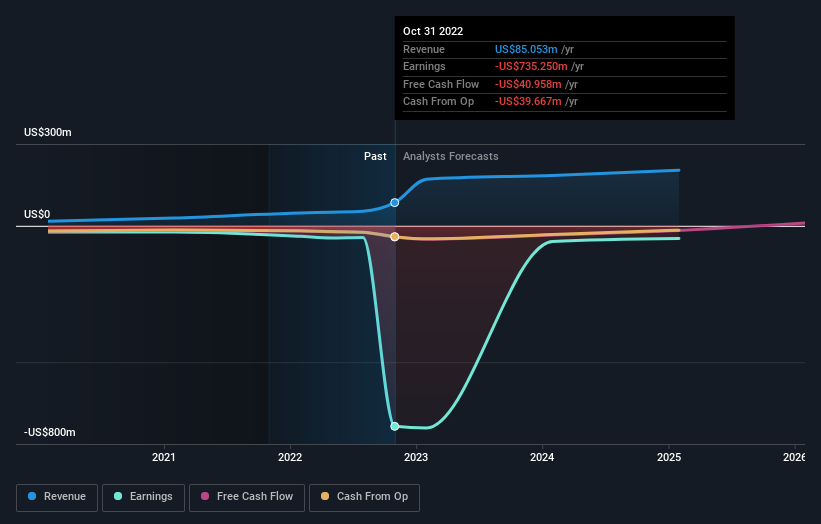Click the Past region label

tap(375, 157)
